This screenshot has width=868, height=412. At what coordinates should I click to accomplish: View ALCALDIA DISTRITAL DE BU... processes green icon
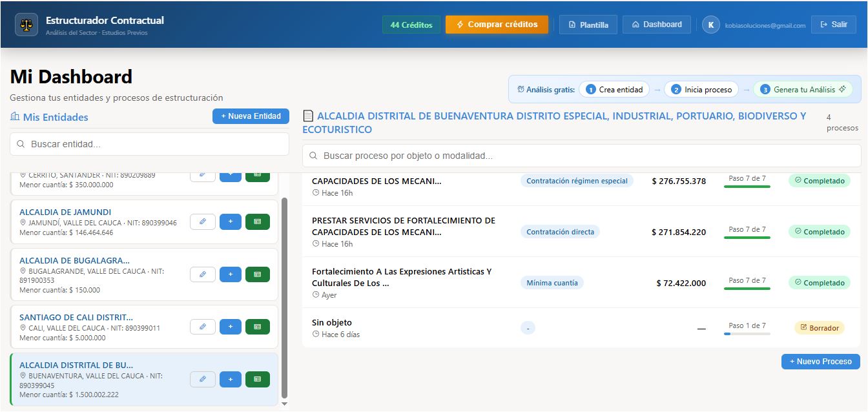click(x=258, y=379)
